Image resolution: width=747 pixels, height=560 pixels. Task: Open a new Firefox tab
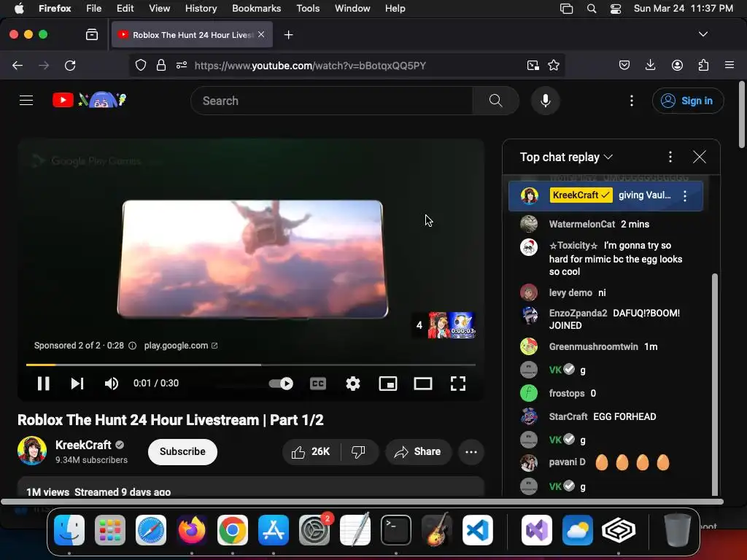288,35
